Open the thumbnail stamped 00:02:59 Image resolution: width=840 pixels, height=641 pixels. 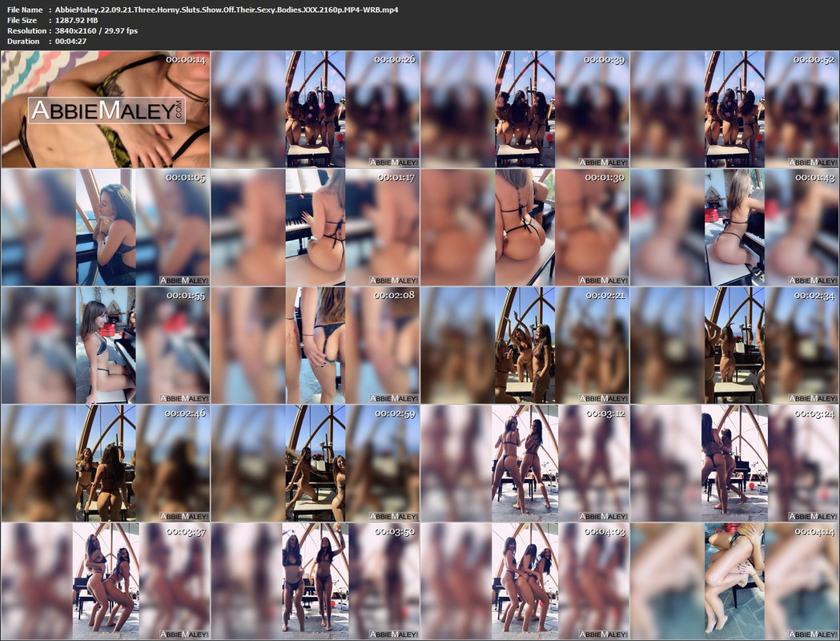coord(315,463)
